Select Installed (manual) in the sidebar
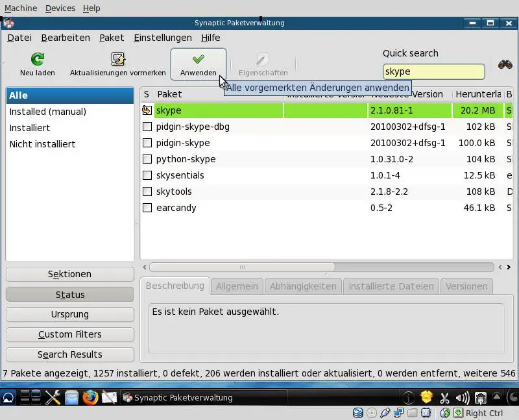This screenshot has height=420, width=519. (70, 112)
